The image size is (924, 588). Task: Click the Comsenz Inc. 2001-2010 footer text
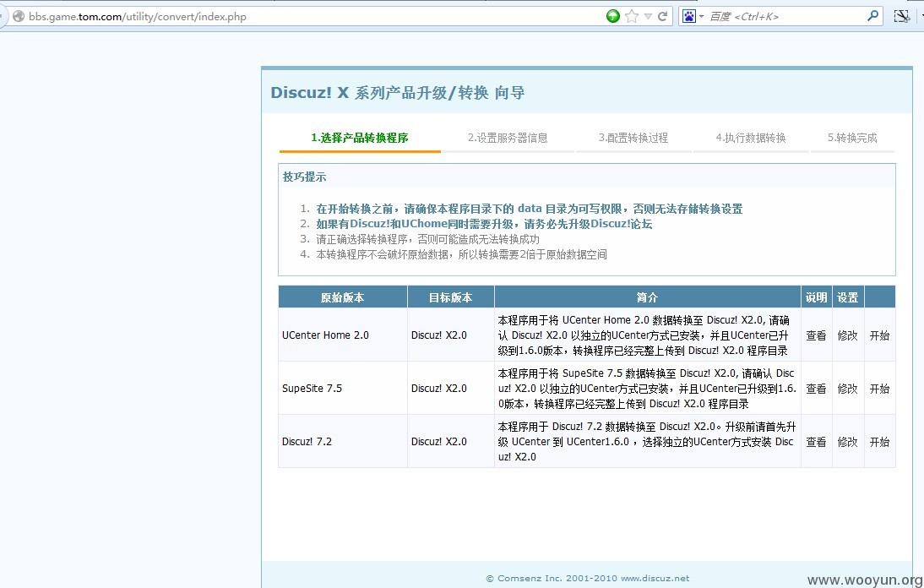[x=588, y=579]
